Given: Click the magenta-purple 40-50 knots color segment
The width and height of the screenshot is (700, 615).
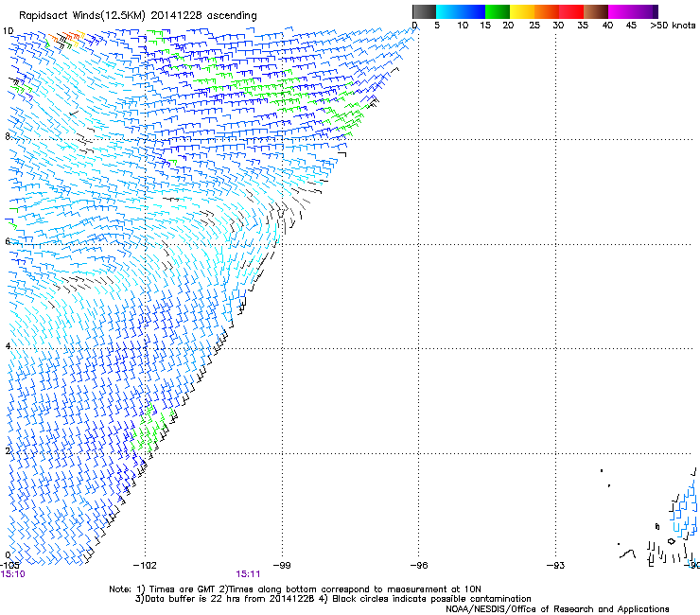Looking at the screenshot, I should pos(633,11).
